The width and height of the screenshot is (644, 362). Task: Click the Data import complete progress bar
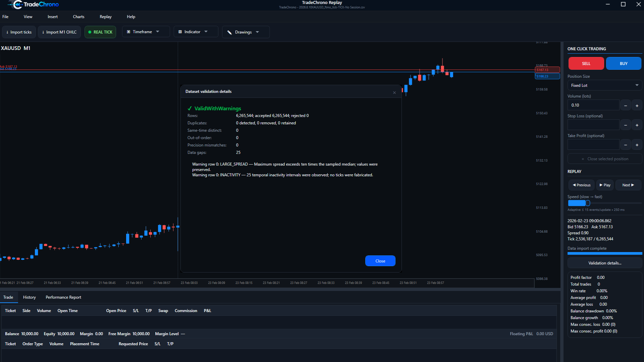click(x=605, y=253)
